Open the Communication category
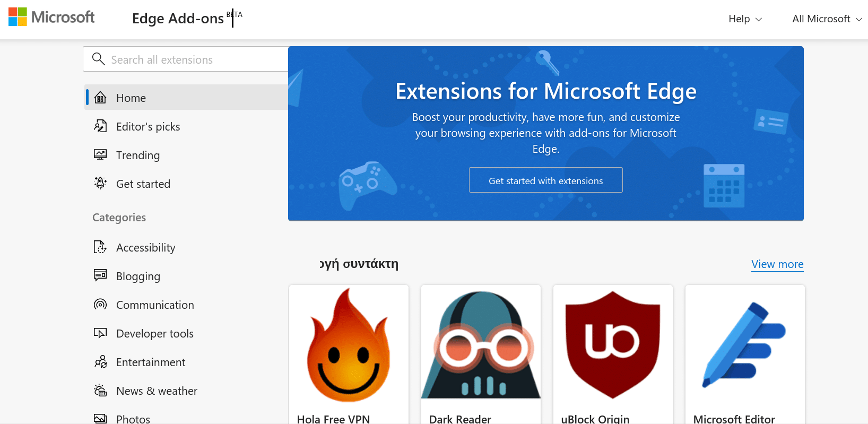The height and width of the screenshot is (424, 868). pyautogui.click(x=186, y=305)
